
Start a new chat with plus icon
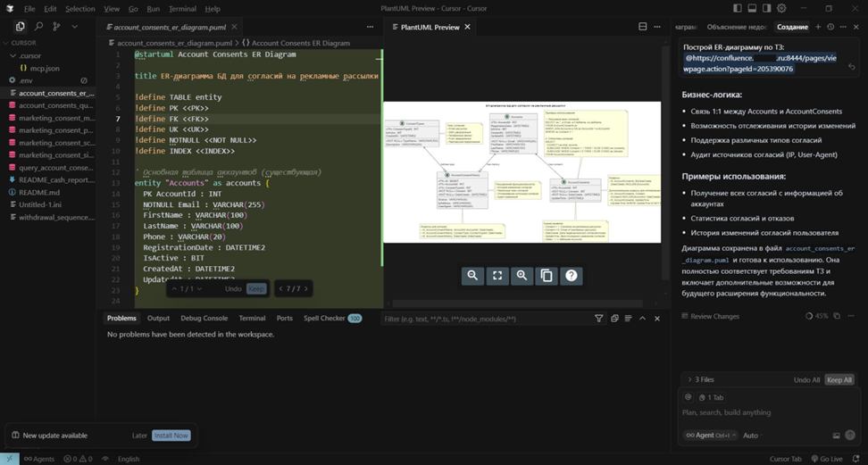817,27
